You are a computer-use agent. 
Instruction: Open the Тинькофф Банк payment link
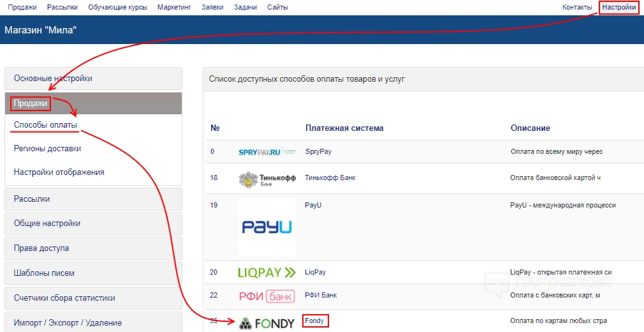[330, 177]
